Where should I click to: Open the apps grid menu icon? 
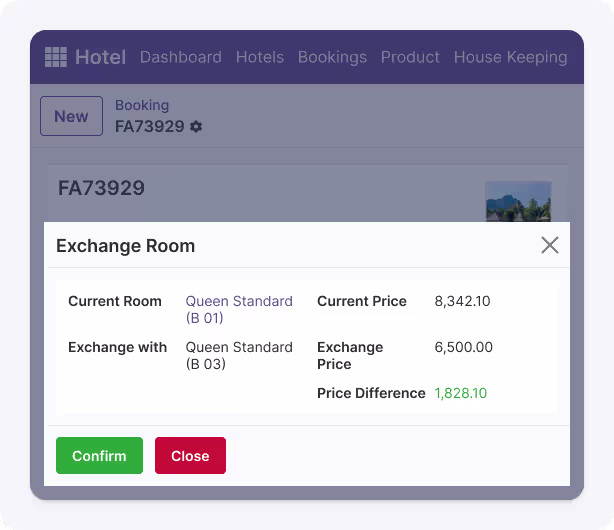pyautogui.click(x=56, y=57)
